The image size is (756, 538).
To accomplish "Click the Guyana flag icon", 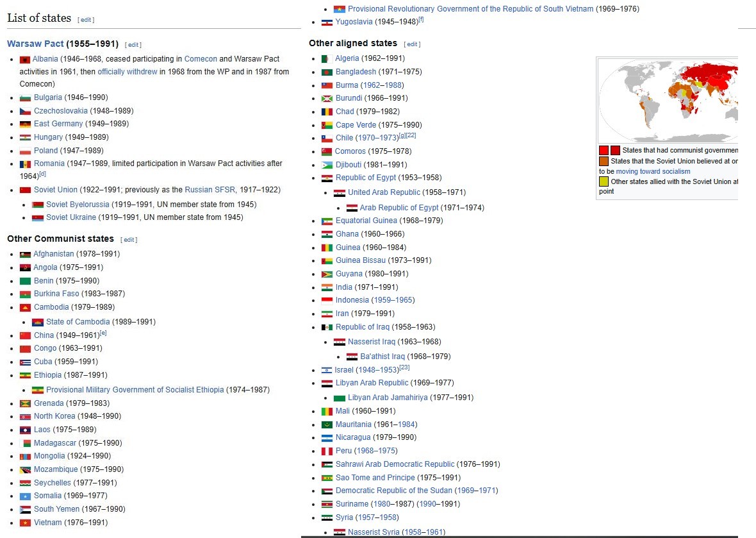I will (x=327, y=274).
